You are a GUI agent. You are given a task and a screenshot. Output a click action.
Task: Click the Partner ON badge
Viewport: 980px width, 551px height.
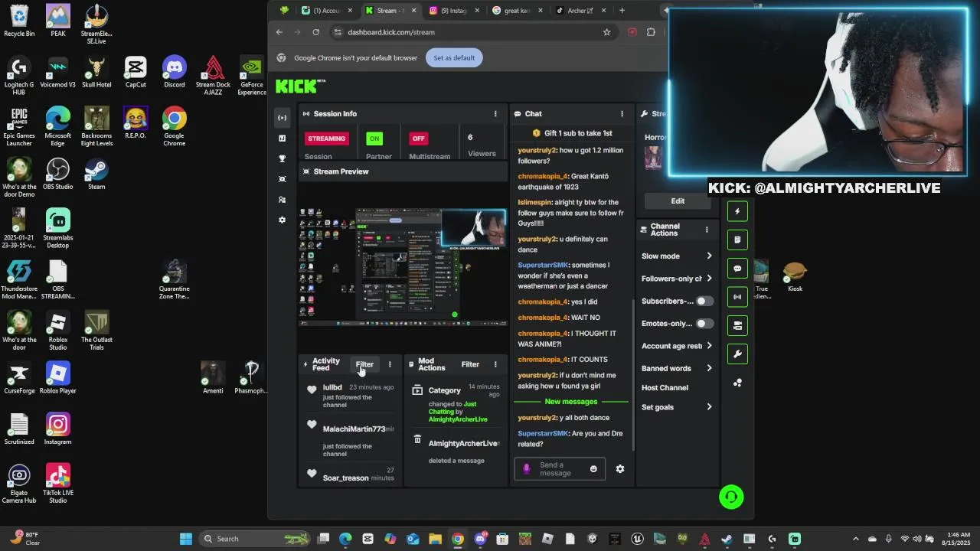(x=374, y=139)
